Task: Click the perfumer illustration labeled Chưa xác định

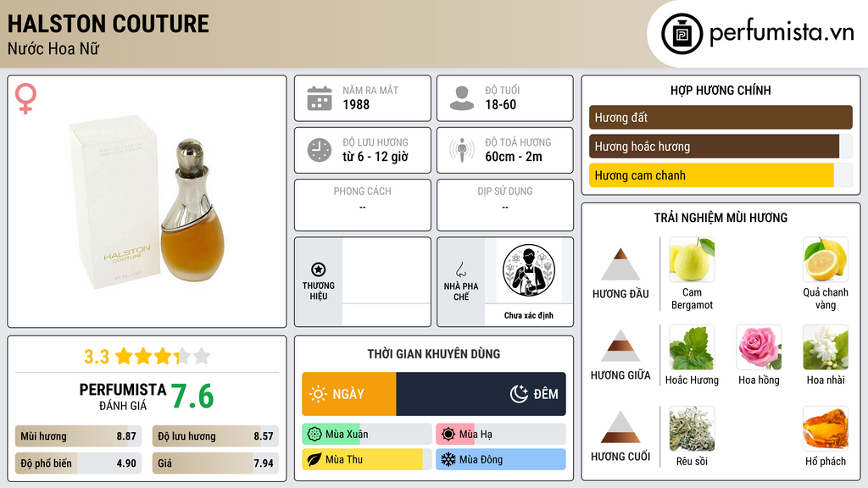Action: click(x=529, y=270)
